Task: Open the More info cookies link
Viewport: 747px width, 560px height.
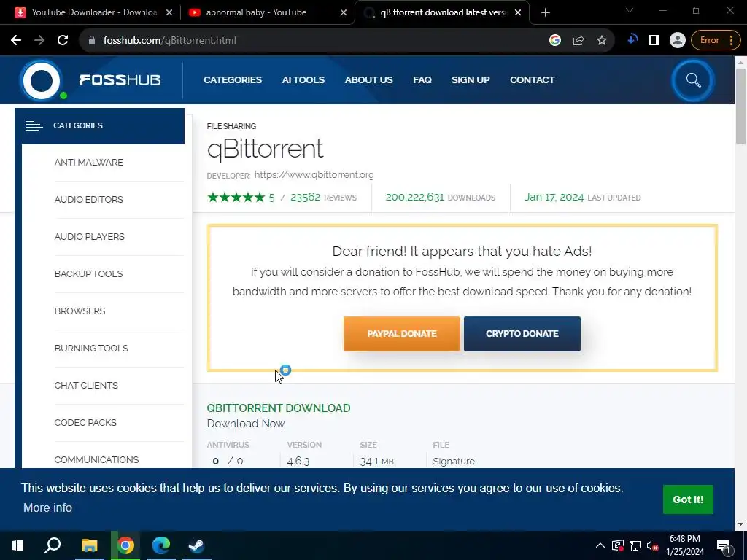Action: pos(47,507)
